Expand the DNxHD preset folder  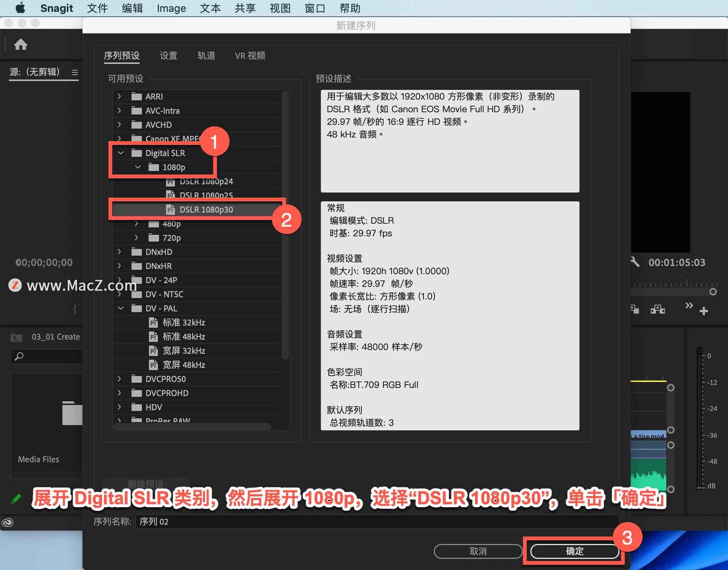(119, 251)
